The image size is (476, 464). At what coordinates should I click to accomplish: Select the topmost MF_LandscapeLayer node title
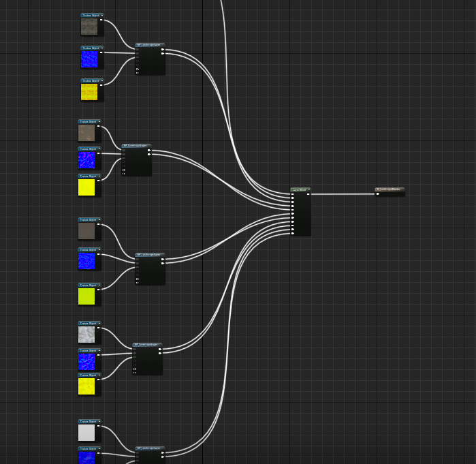point(148,45)
